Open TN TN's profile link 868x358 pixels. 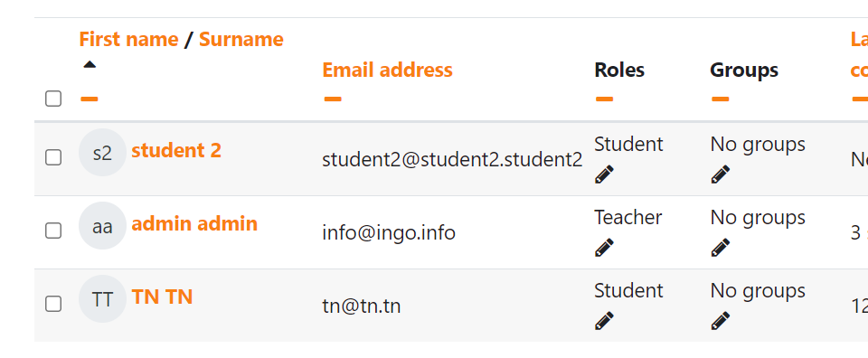162,297
